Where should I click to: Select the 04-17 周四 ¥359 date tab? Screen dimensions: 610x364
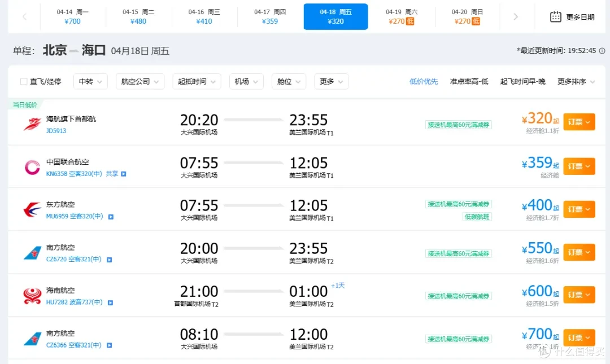coord(269,17)
